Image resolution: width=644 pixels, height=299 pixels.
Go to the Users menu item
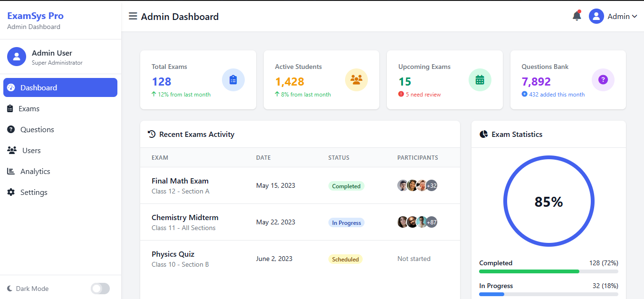click(x=60, y=150)
